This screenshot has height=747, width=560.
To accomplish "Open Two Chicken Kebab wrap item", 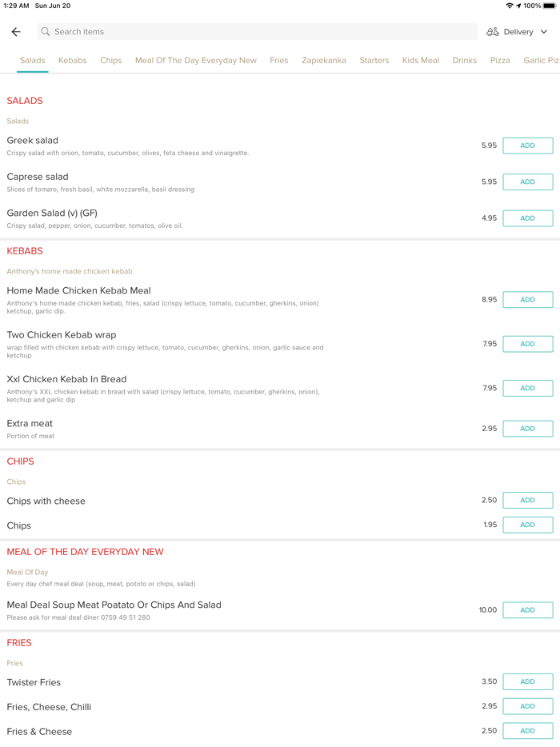I will point(62,335).
